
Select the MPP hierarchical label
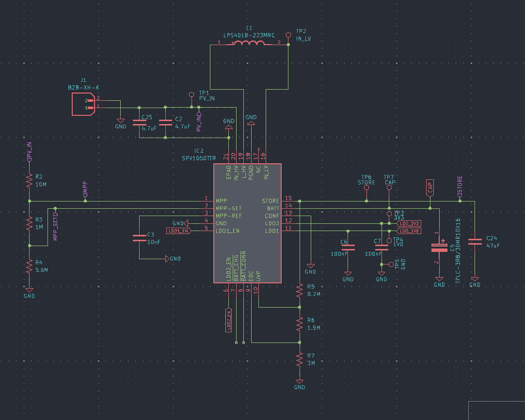(85, 190)
